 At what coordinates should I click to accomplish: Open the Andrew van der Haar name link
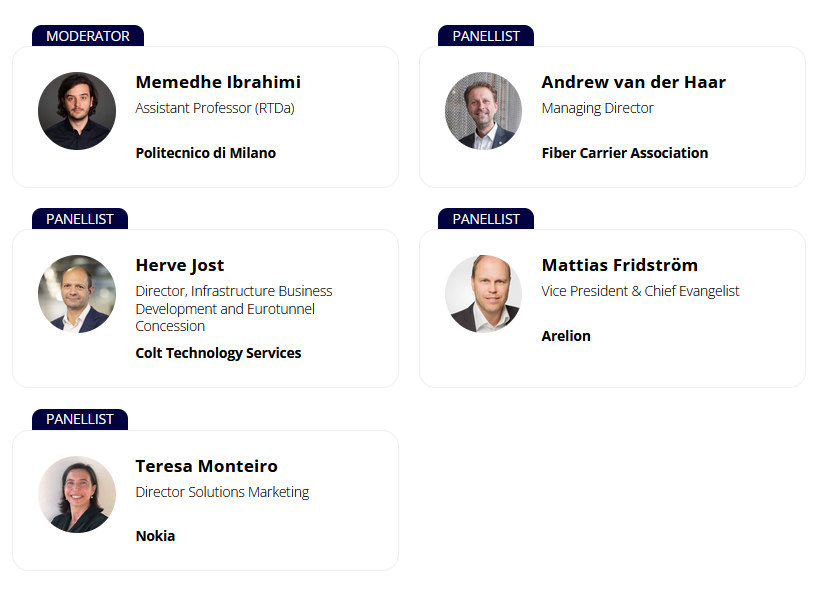point(633,82)
